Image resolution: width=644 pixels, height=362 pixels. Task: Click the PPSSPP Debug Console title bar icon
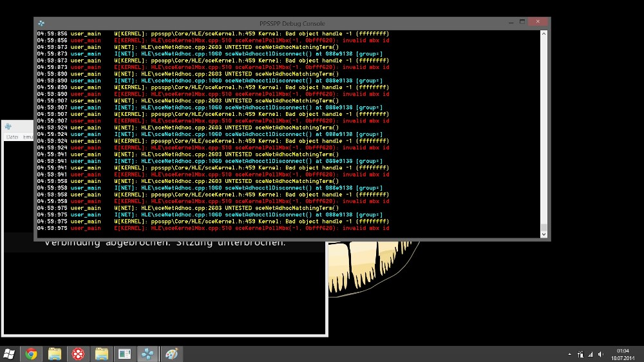[41, 22]
